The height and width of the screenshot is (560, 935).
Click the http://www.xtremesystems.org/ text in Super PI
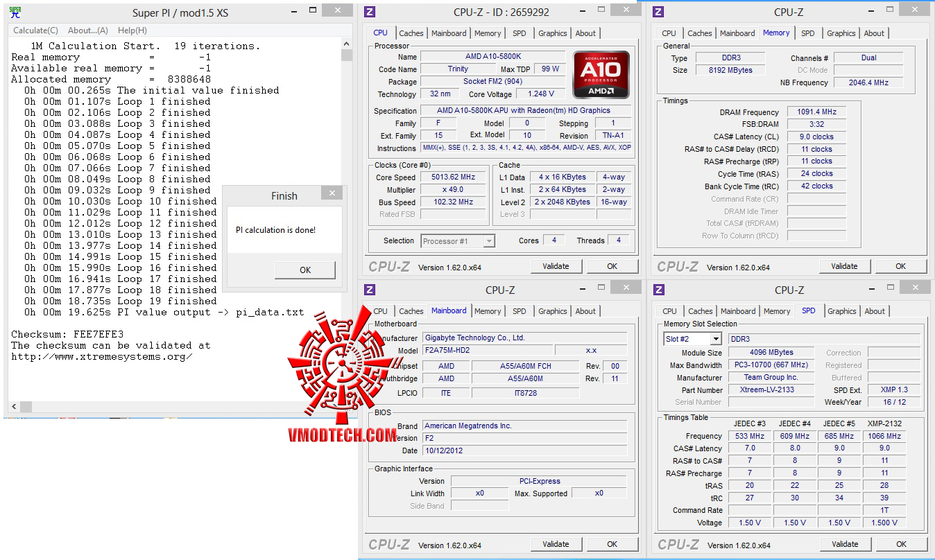point(102,356)
